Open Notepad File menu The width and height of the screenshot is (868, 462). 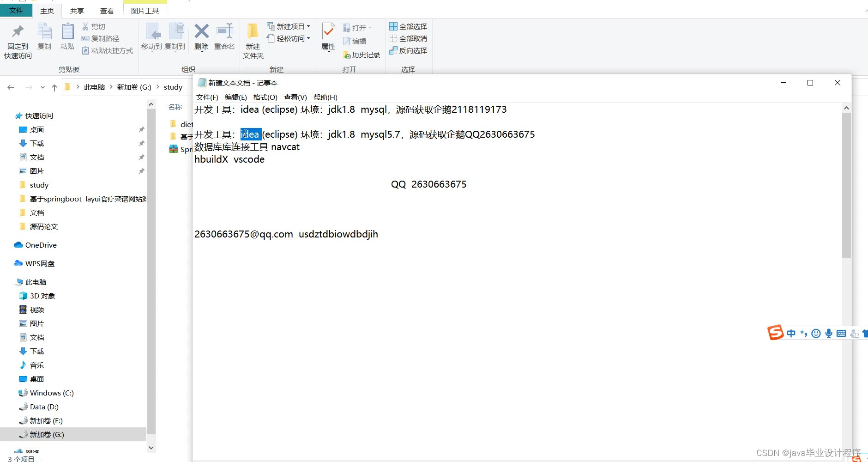(207, 97)
